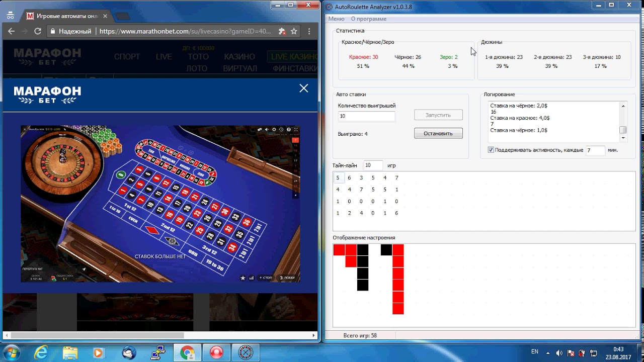Click the Надежный secure-site lock indicator
The height and width of the screenshot is (362, 644).
(71, 31)
